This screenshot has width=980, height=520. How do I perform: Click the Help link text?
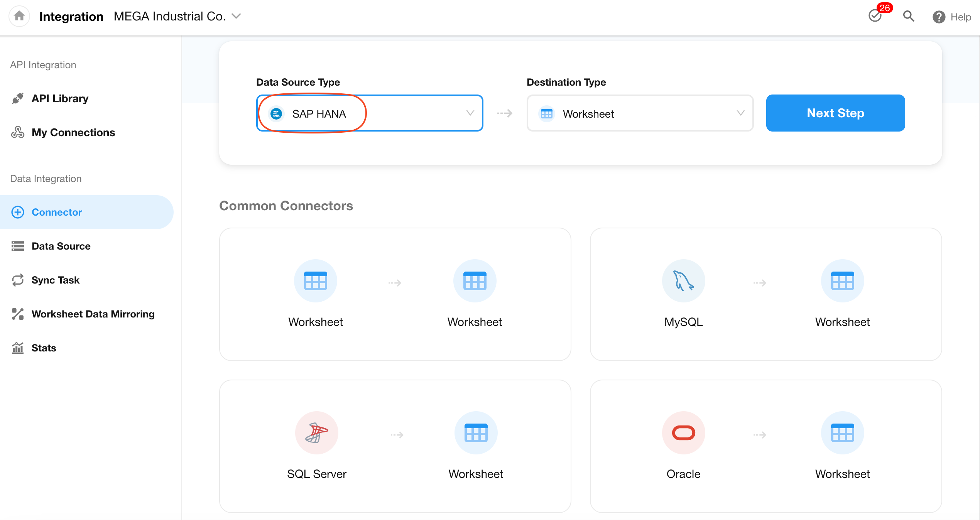point(961,17)
